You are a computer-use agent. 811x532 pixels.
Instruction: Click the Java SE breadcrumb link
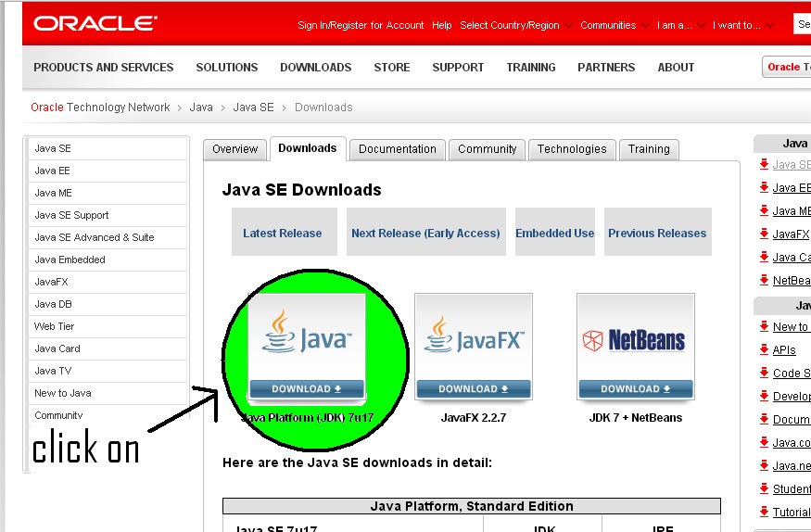[253, 107]
